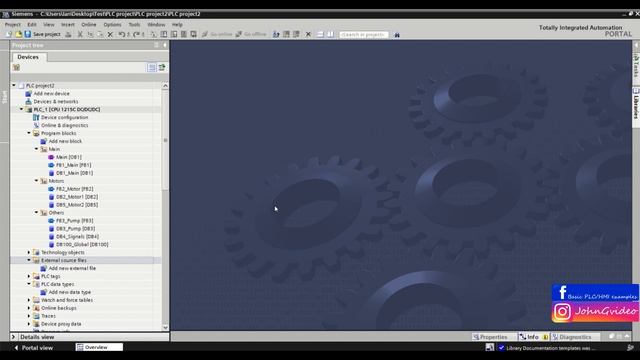The width and height of the screenshot is (640, 360).
Task: Expand the Technology objects folder
Action: point(29,253)
